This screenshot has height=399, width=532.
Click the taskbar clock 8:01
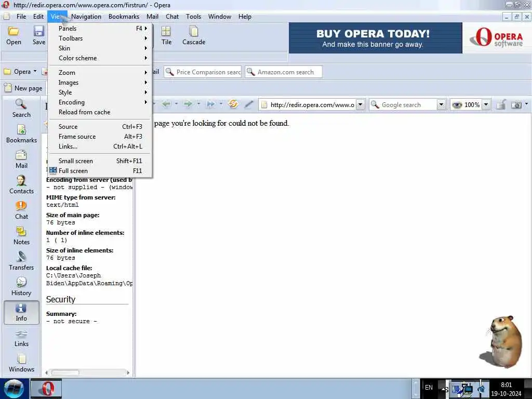(506, 385)
